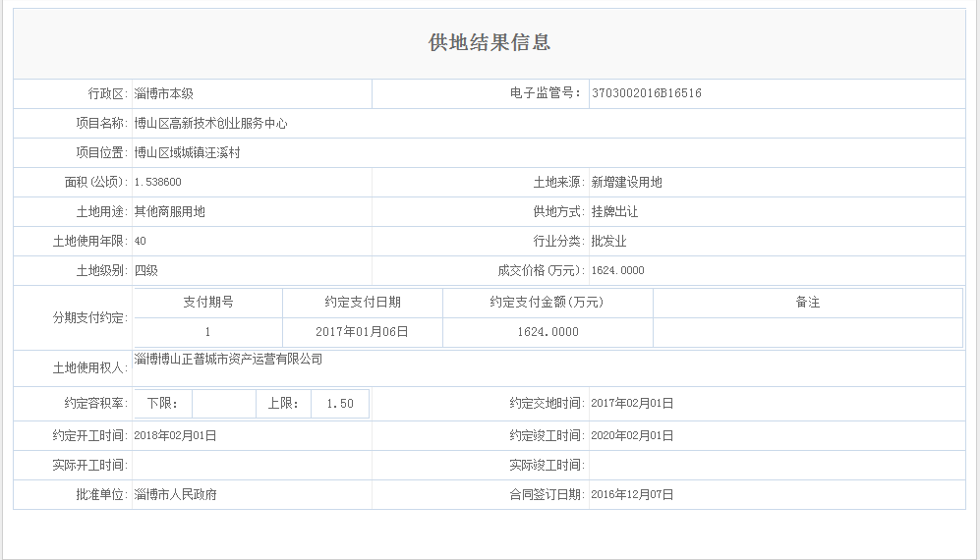Image resolution: width=980 pixels, height=560 pixels.
Task: Click the 下限 label
Action: (x=162, y=403)
